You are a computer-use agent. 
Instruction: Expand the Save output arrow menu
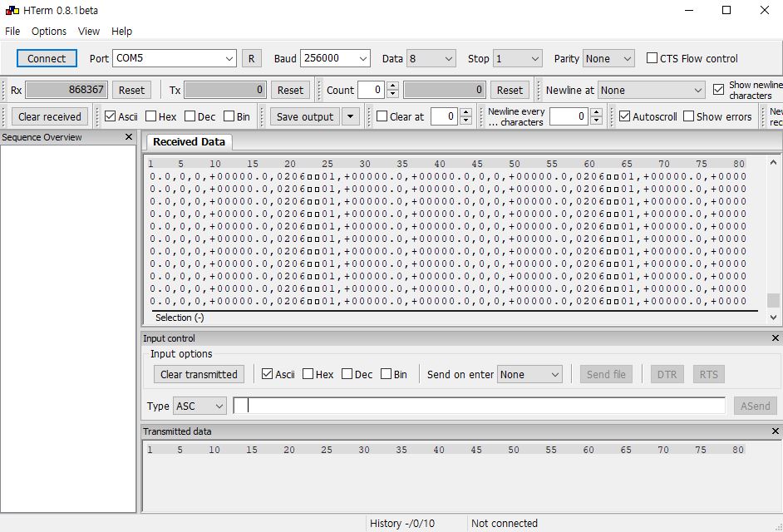(x=351, y=117)
